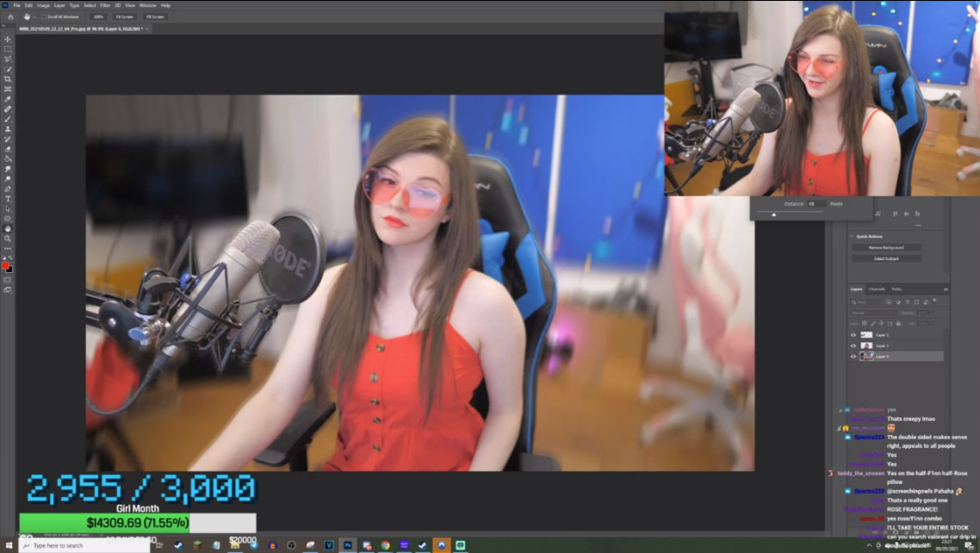This screenshot has width=980, height=553.
Task: Toggle Quick Mask mode
Action: click(8, 280)
